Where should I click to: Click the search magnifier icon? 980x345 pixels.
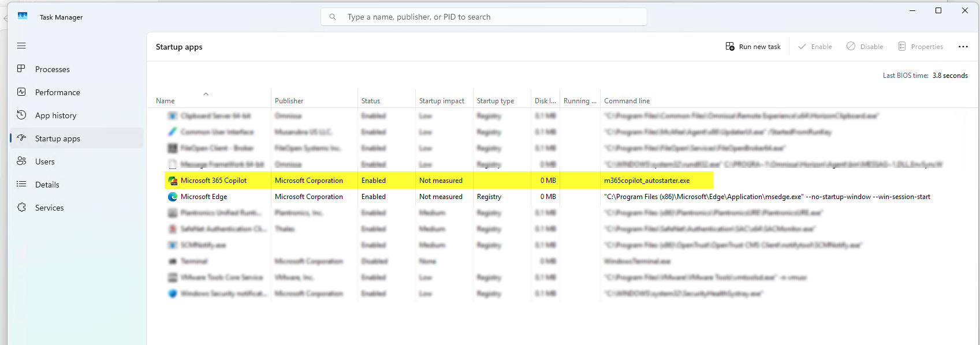333,17
